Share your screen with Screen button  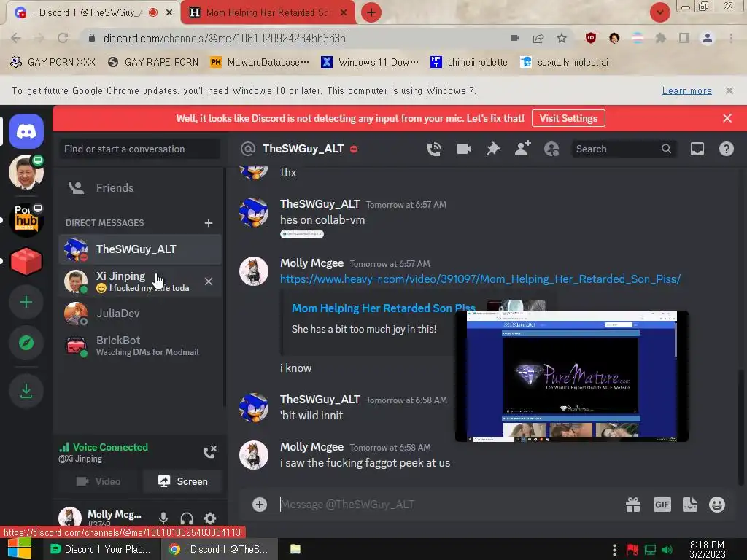(182, 481)
